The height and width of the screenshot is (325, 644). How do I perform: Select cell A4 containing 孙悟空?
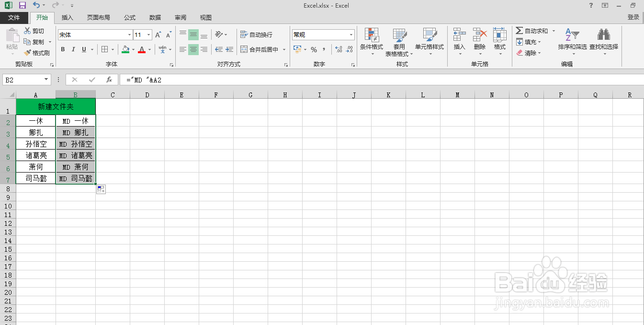[36, 144]
